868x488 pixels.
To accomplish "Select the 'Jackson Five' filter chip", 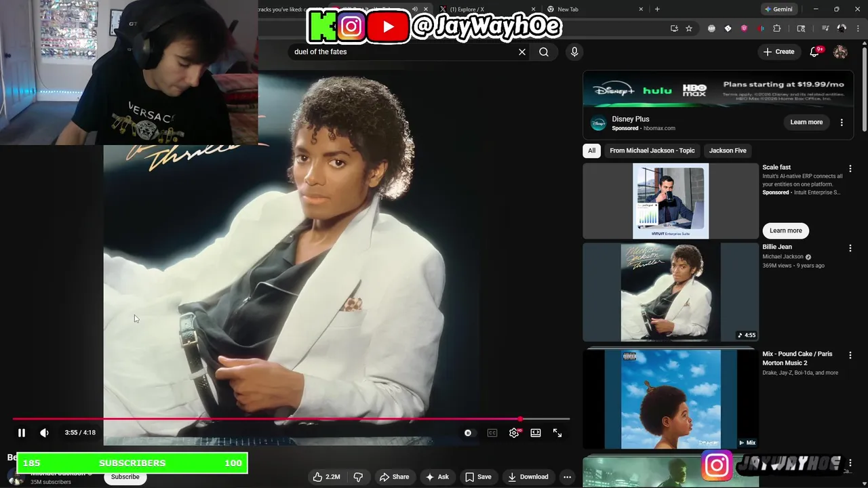I will [728, 150].
